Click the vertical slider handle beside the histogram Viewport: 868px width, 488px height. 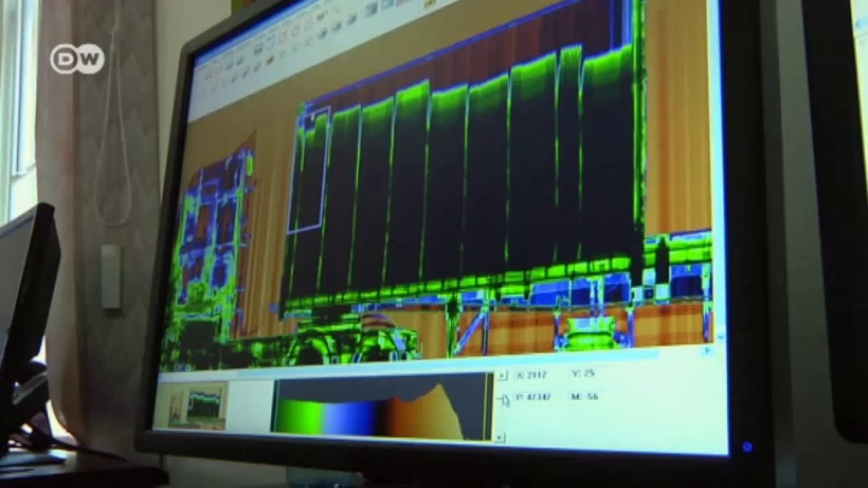504,401
